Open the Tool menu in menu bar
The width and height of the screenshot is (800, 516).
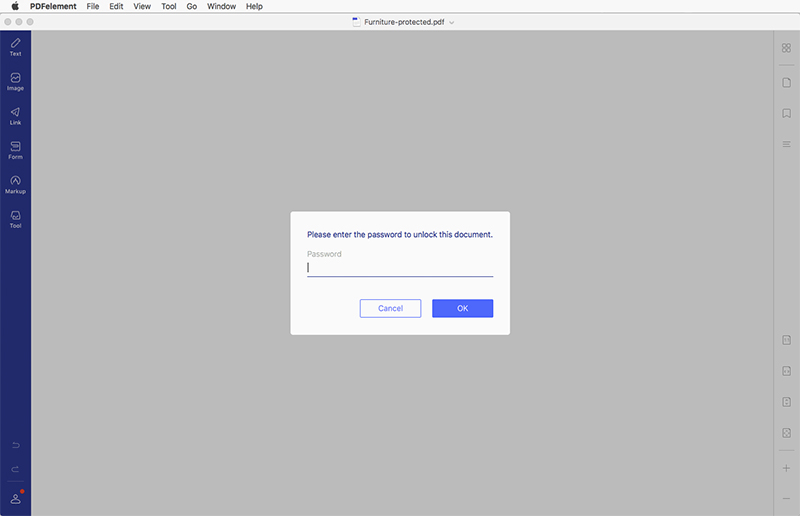pos(169,6)
